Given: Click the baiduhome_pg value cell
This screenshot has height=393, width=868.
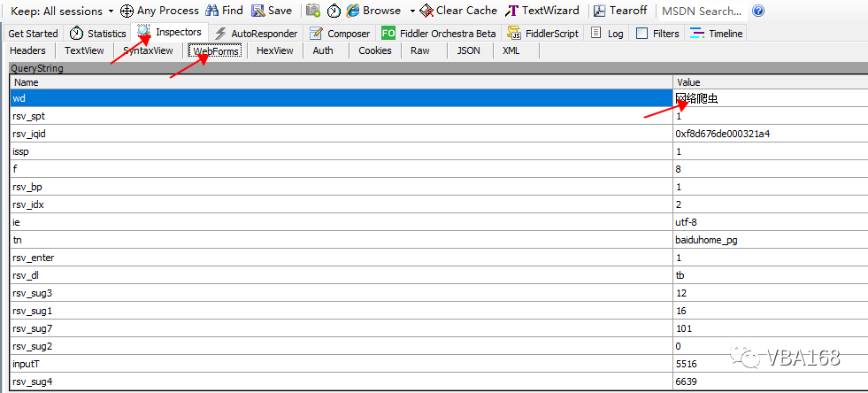Looking at the screenshot, I should (x=771, y=240).
